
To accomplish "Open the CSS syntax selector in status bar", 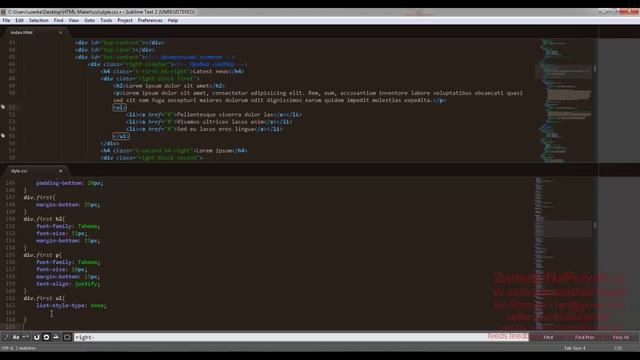I will coord(618,348).
